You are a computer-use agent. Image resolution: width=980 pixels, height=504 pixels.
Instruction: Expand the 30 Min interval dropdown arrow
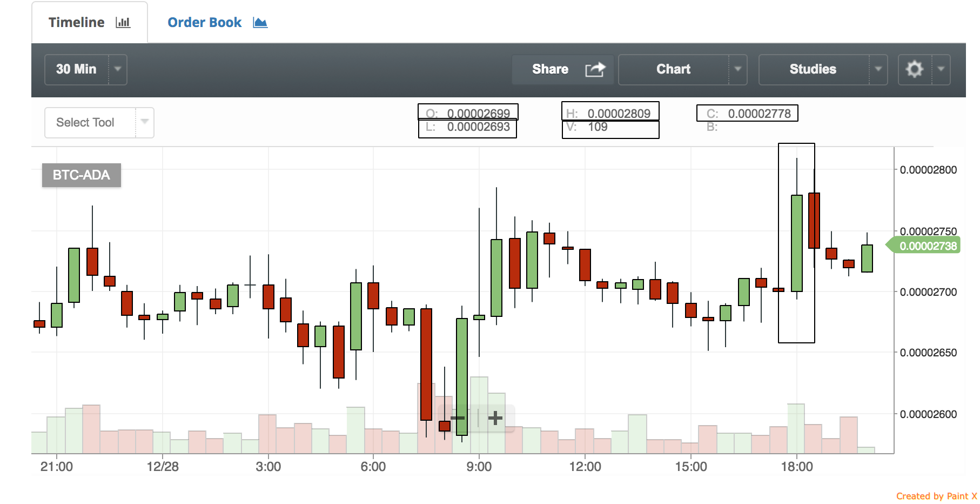click(118, 69)
